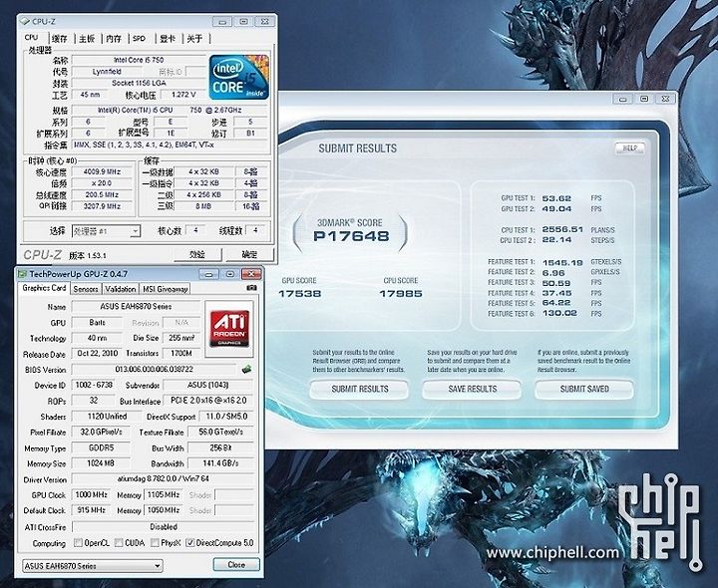
Task: Click the Shaders 1120 Unified field
Action: pyautogui.click(x=107, y=417)
